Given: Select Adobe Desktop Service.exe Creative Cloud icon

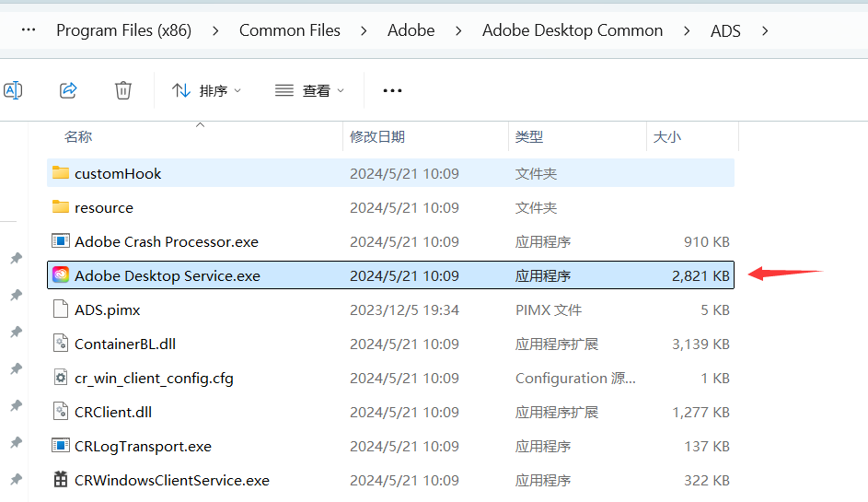Looking at the screenshot, I should [61, 274].
